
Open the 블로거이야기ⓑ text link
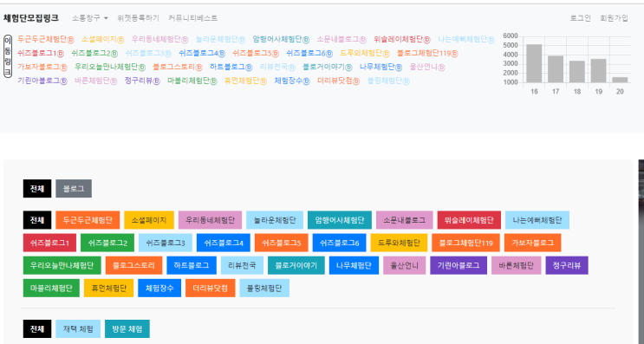pyautogui.click(x=328, y=67)
